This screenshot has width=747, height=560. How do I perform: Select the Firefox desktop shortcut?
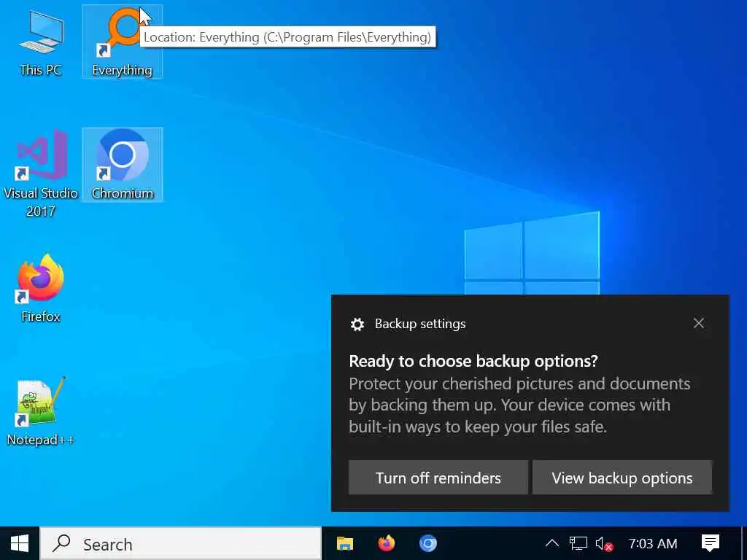[x=41, y=289]
